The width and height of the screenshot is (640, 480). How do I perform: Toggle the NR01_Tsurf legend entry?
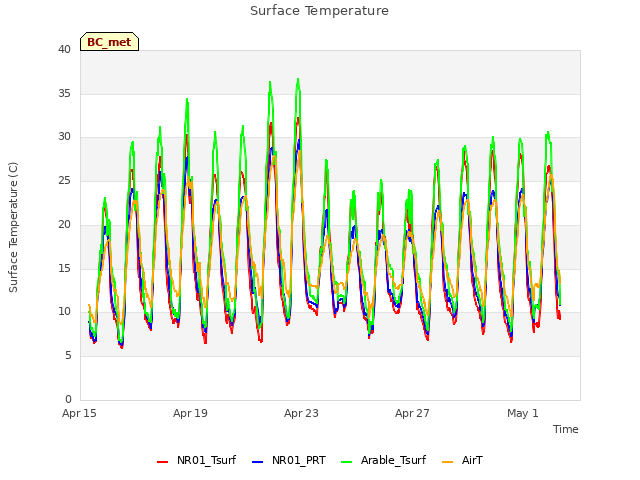(196, 460)
